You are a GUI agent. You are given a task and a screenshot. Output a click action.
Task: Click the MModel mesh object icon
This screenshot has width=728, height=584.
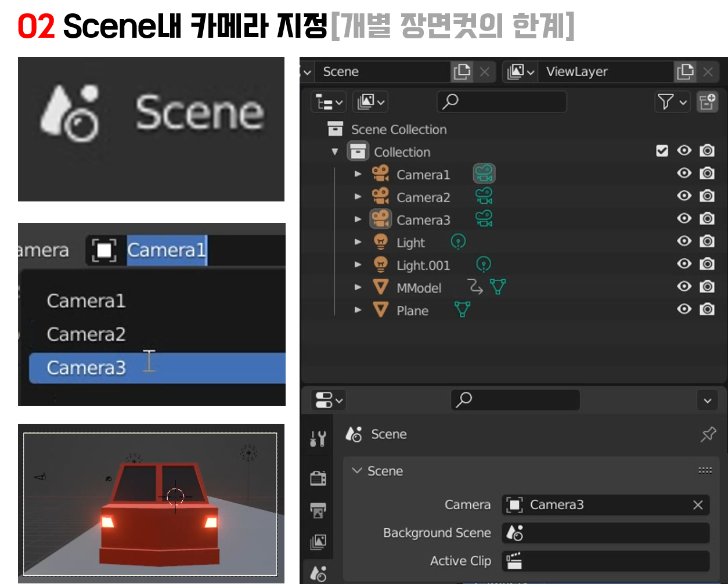(x=380, y=287)
